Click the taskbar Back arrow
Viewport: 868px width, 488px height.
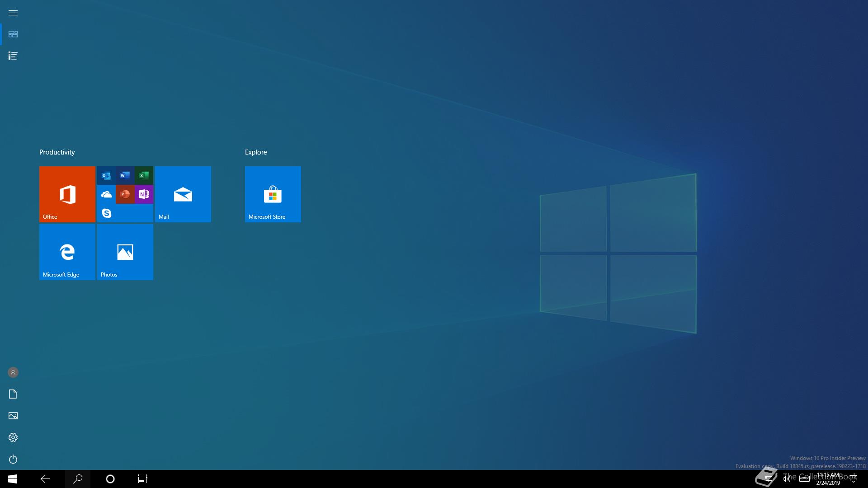click(x=45, y=479)
